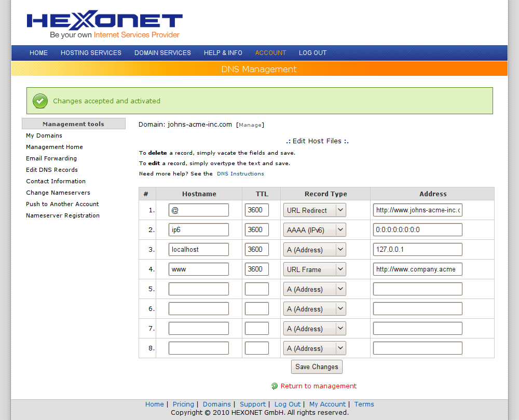Screen dimensions: 519x420
Task: Open footer My Account link
Action: coord(327,404)
